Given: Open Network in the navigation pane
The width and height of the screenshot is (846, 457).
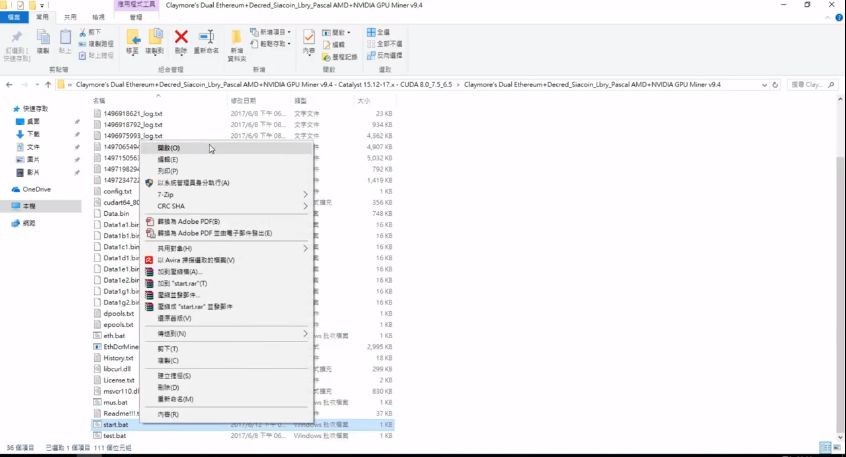Looking at the screenshot, I should point(24,223).
